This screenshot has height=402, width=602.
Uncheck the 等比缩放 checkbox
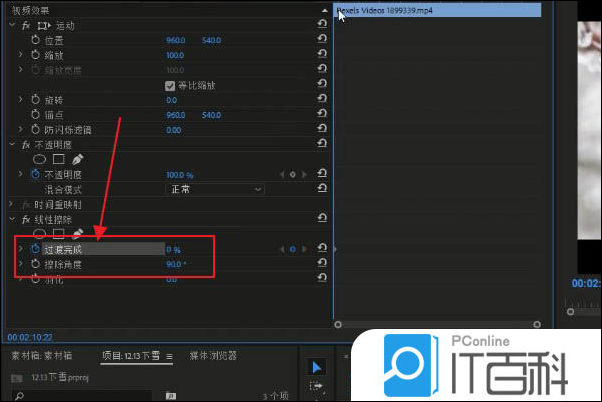click(170, 85)
